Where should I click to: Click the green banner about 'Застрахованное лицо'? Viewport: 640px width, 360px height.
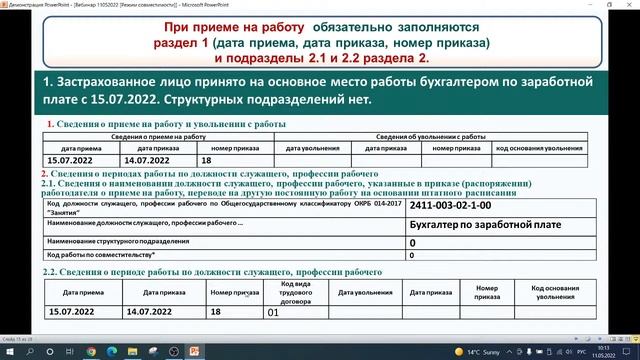tap(321, 92)
